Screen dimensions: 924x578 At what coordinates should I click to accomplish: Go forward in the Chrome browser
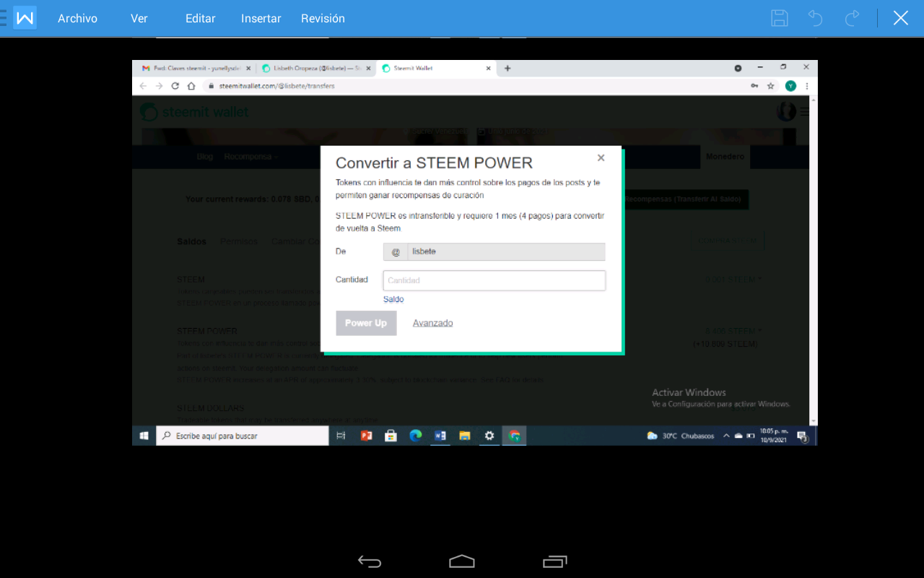tap(159, 85)
